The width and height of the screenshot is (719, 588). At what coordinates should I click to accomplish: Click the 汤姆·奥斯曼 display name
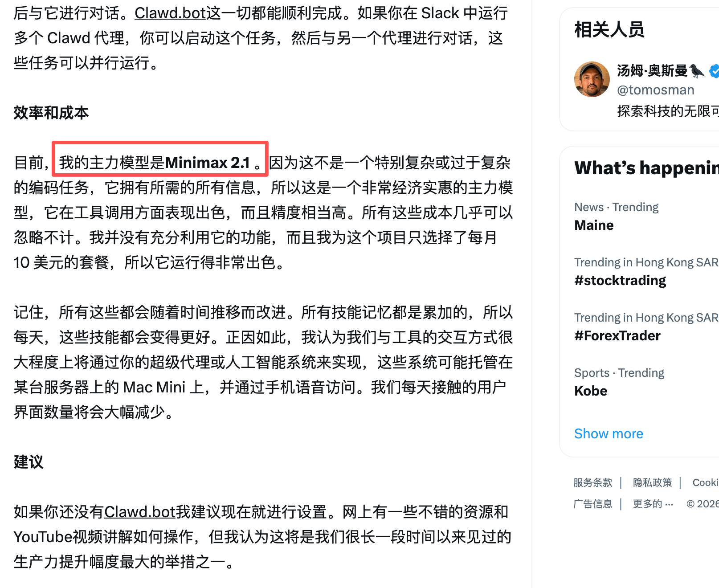652,70
